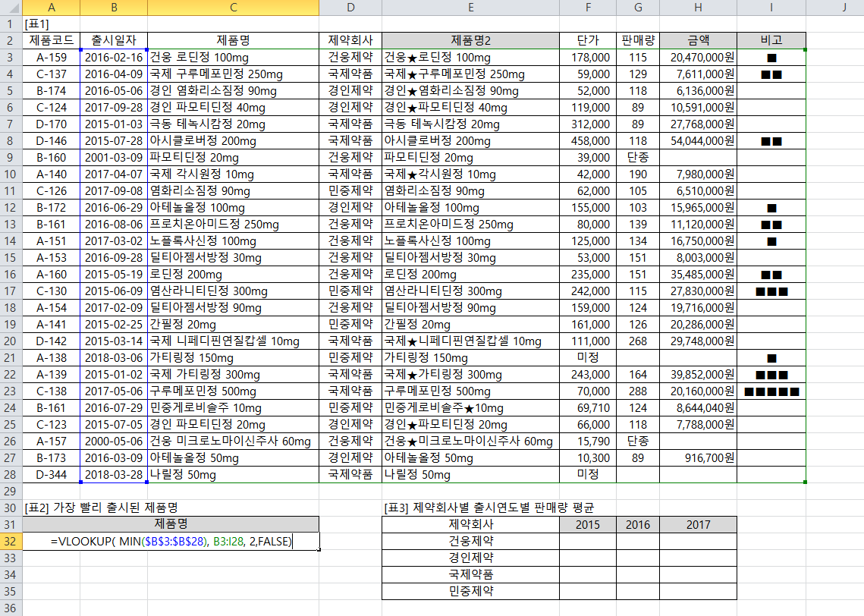864x616 pixels.
Task: Select column C by its header
Action: 233,8
